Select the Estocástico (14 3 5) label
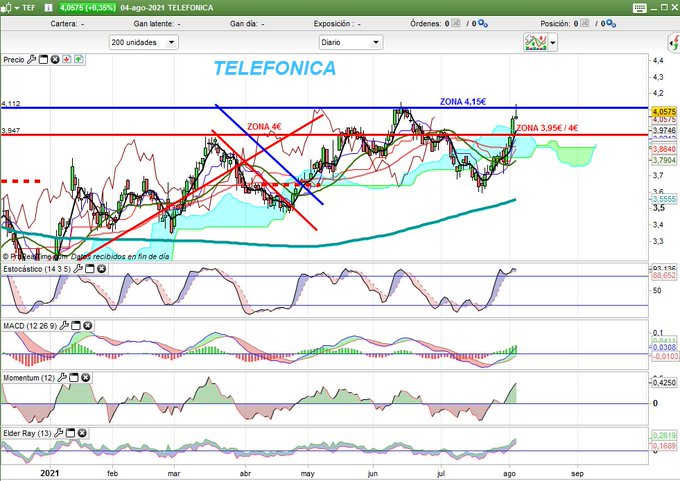This screenshot has height=481, width=680. (x=37, y=269)
